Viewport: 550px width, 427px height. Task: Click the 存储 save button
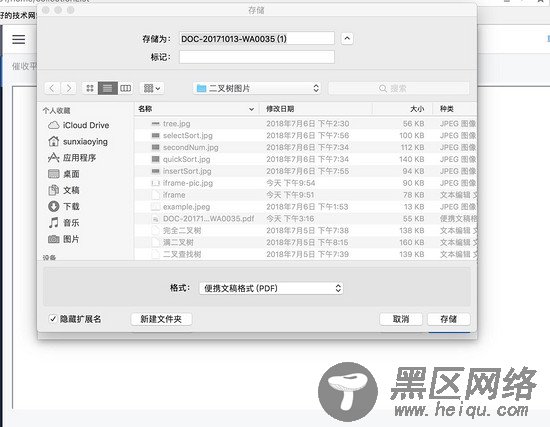click(x=449, y=319)
